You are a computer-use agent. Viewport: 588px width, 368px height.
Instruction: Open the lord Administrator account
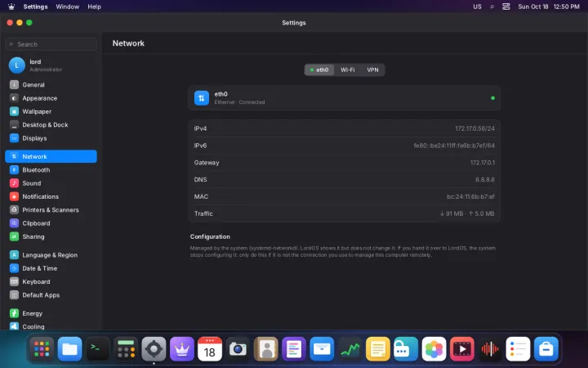[51, 65]
